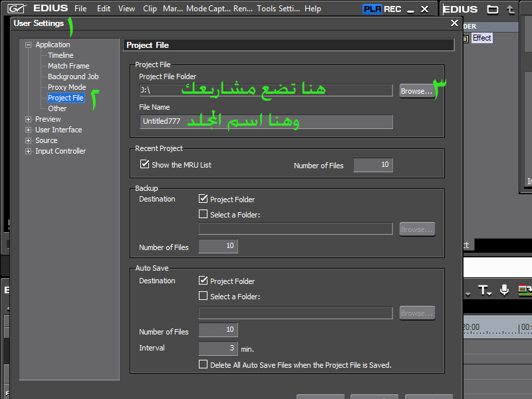
Task: Switch to REC recorder mode
Action: 392,9
